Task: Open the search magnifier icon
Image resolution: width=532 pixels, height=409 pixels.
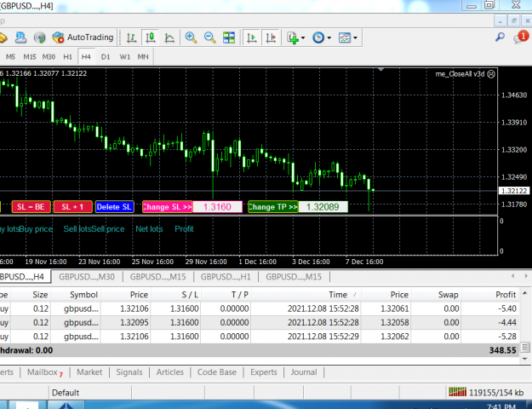Action: pos(500,37)
